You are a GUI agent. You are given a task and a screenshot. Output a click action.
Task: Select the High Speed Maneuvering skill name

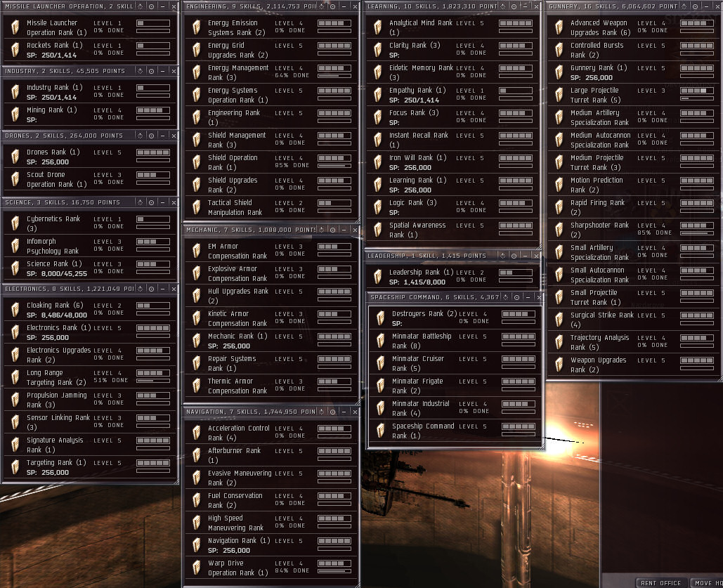(x=235, y=523)
